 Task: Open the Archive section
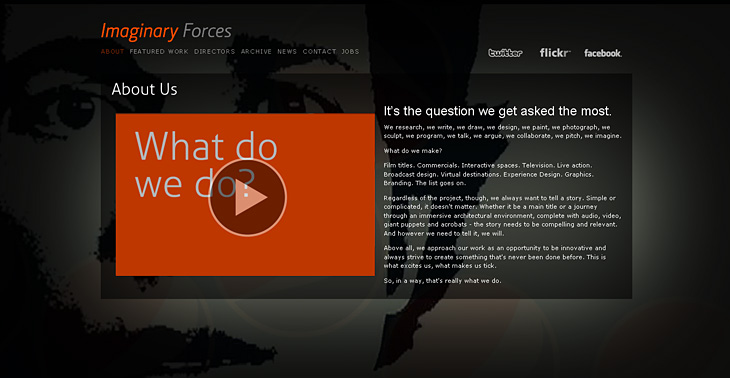point(256,52)
